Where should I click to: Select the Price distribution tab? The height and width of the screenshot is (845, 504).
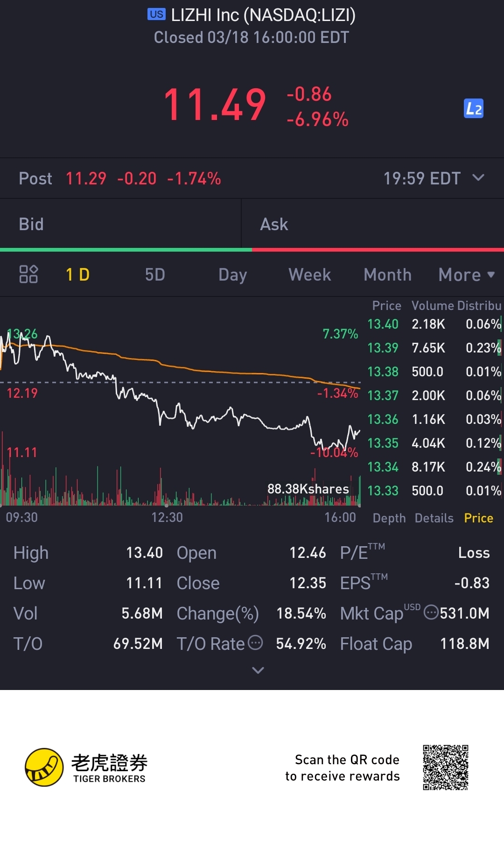[478, 518]
